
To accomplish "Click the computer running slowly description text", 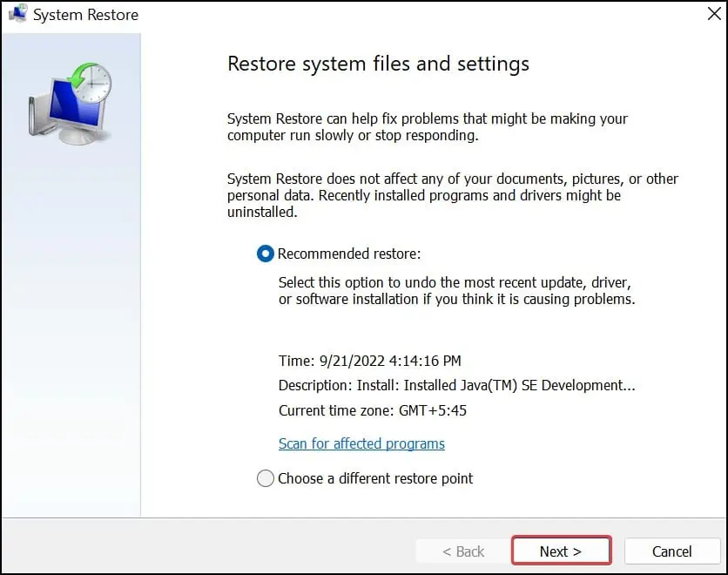I will click(x=427, y=127).
